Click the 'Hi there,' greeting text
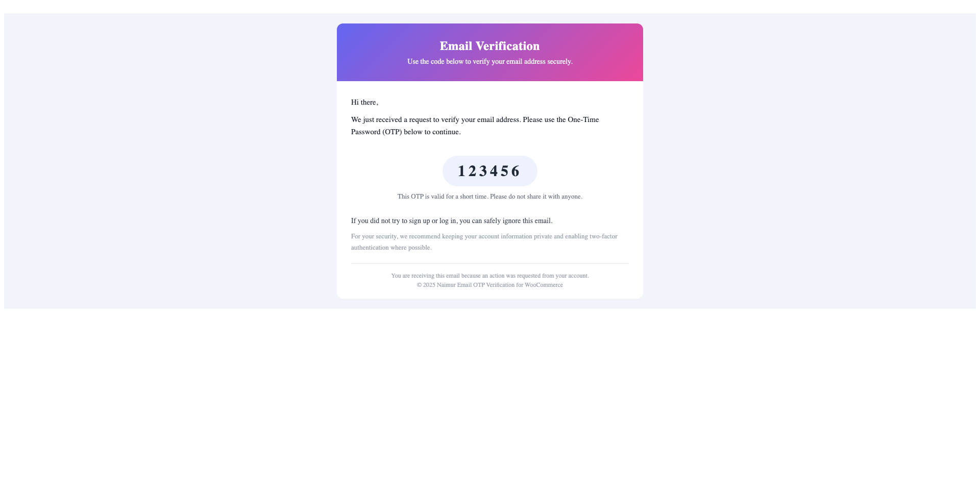Screen dimensions: 980x489 point(364,103)
